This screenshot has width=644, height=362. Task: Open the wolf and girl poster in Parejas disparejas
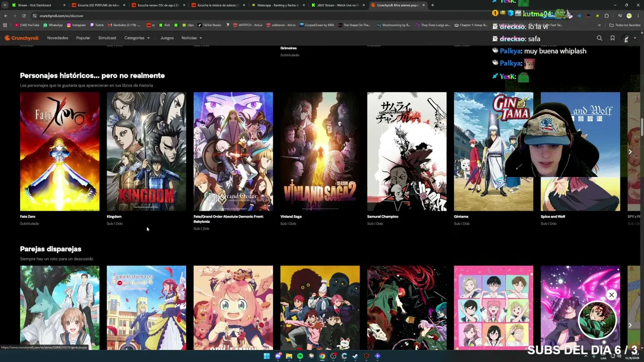coord(60,307)
